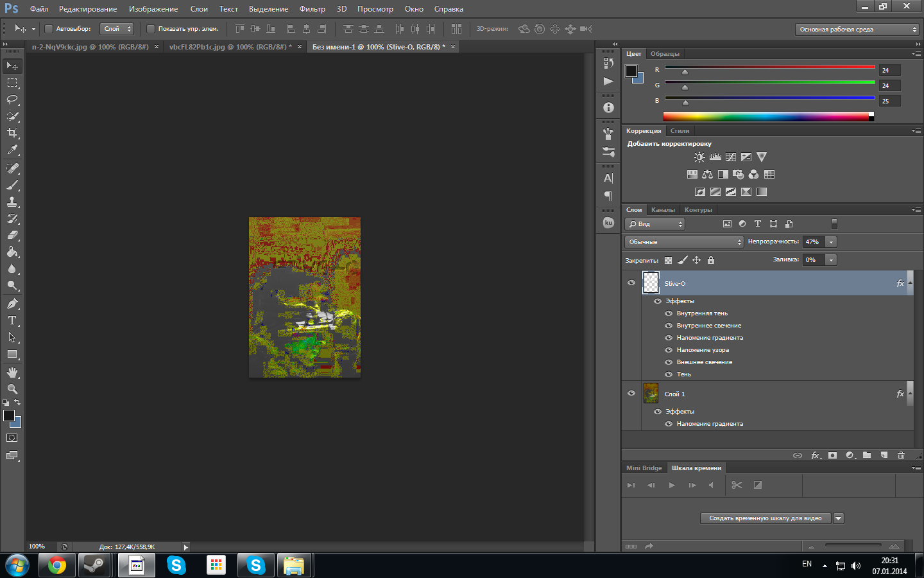Create a new layer group
The height and width of the screenshot is (578, 924).
[x=867, y=455]
